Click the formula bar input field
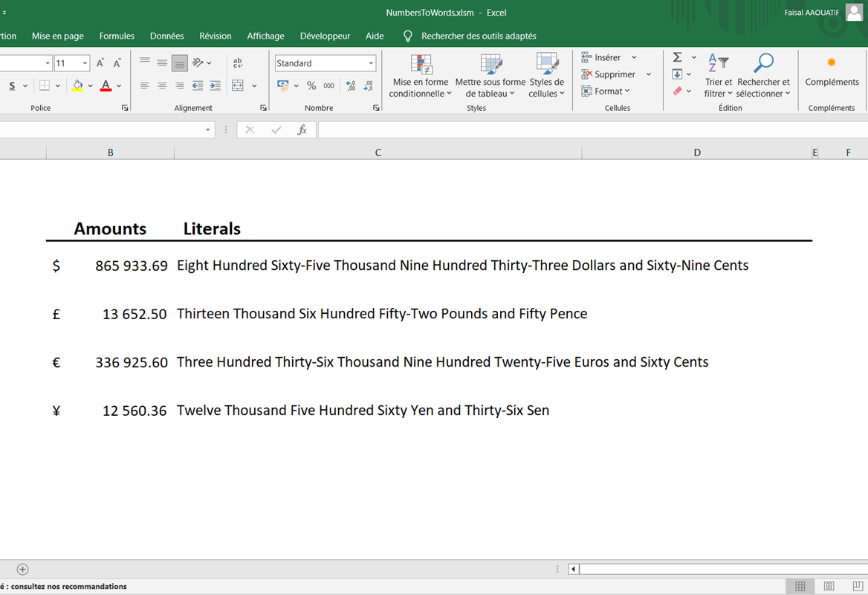Viewport: 868px width, 595px height. pyautogui.click(x=587, y=129)
